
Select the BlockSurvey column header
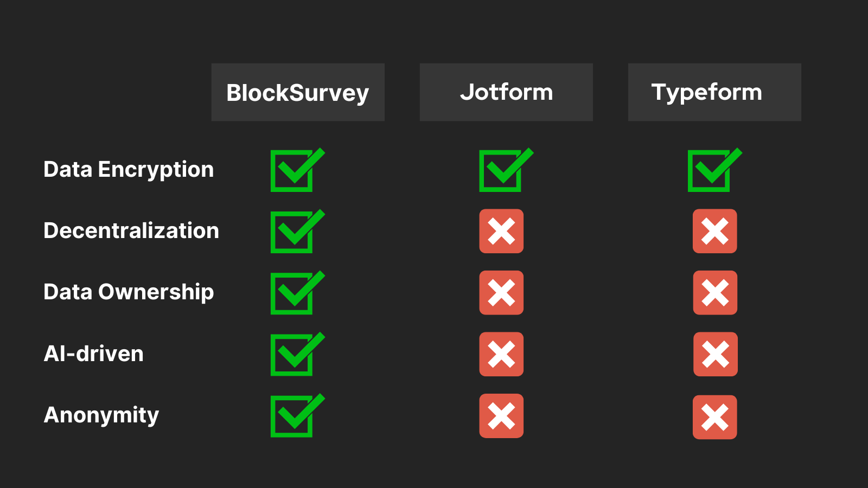pyautogui.click(x=298, y=92)
